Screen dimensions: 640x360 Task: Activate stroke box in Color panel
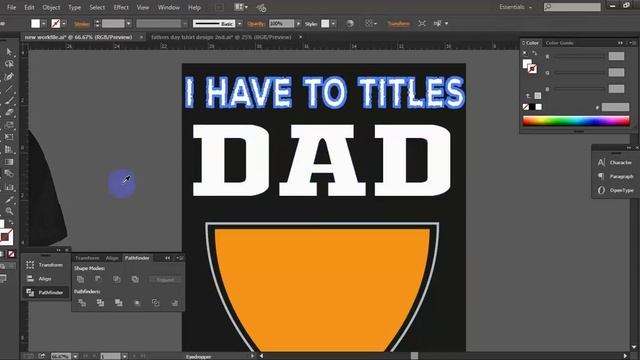(532, 69)
